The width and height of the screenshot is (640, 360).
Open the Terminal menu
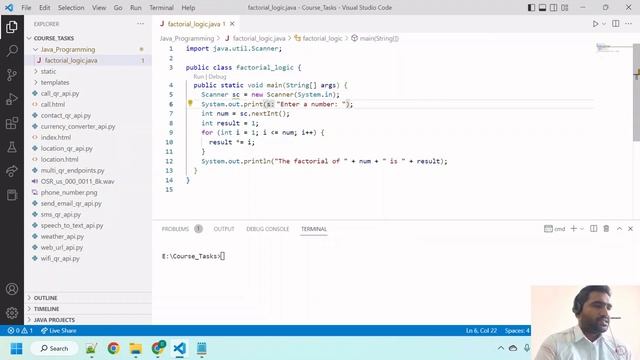point(161,8)
